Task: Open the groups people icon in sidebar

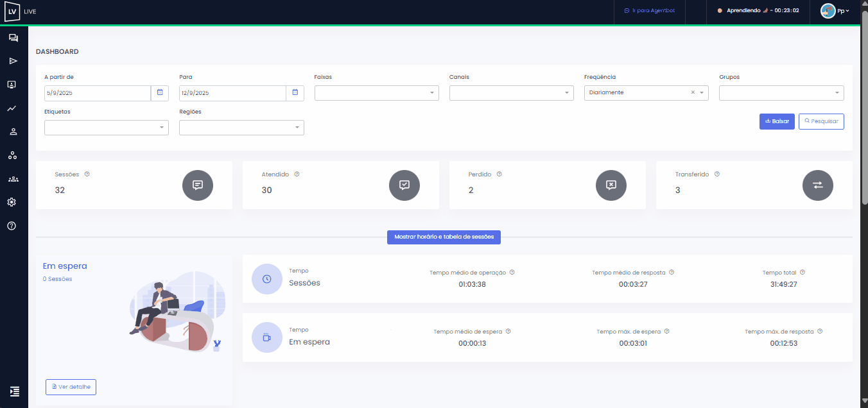Action: 13,179
